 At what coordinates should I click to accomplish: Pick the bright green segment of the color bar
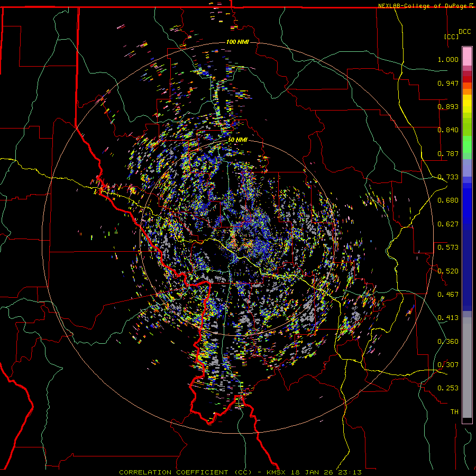tap(467, 145)
